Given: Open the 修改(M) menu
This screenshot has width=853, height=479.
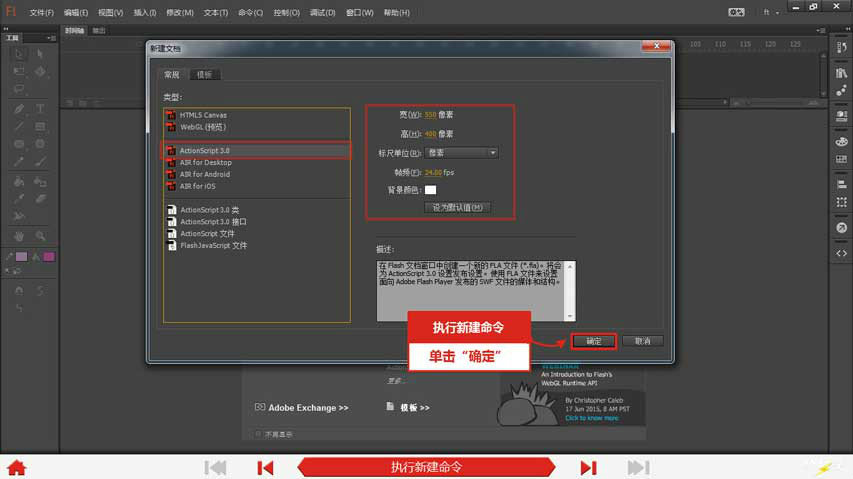Looking at the screenshot, I should [x=180, y=13].
